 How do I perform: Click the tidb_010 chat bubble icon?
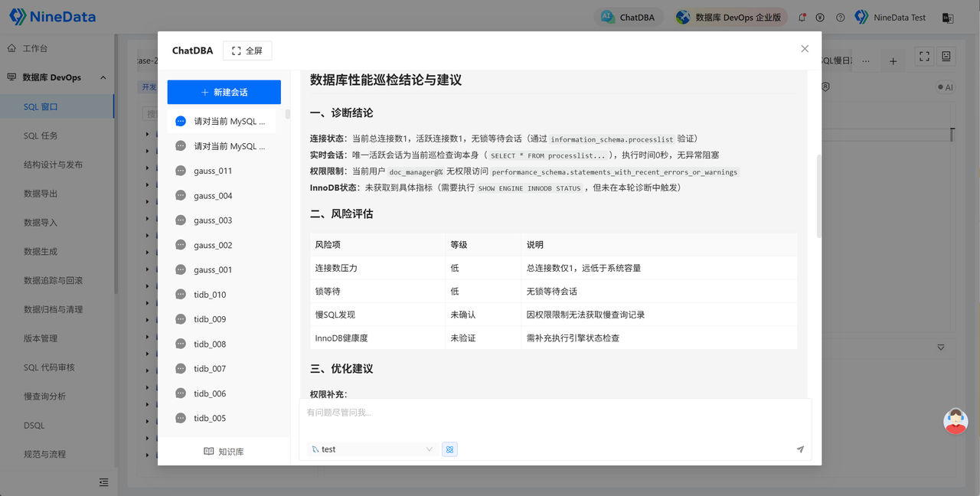pos(181,295)
